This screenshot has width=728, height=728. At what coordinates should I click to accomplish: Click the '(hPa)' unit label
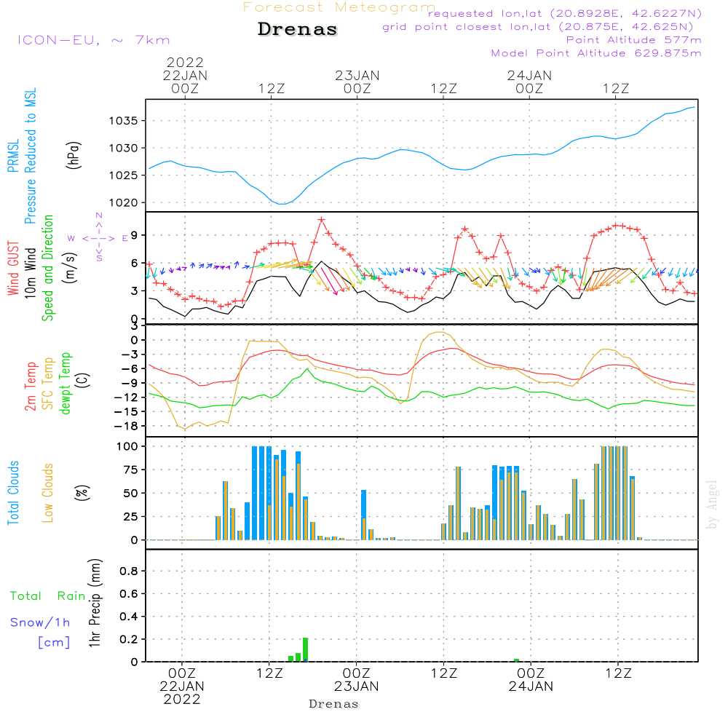74,155
